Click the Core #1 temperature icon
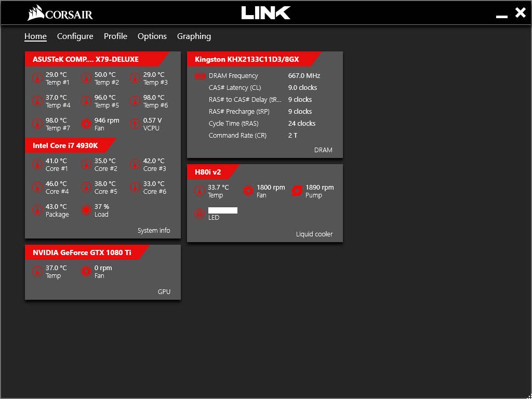The image size is (532, 399). click(x=37, y=164)
